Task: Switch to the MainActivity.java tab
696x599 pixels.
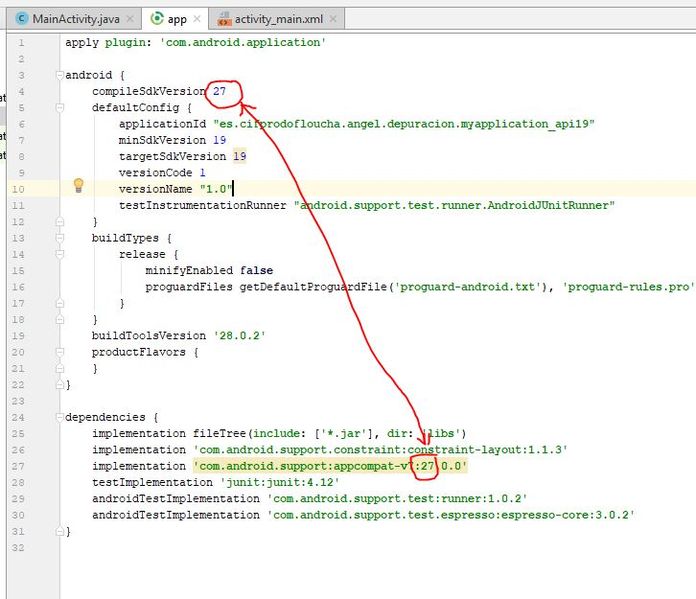Action: tap(76, 19)
